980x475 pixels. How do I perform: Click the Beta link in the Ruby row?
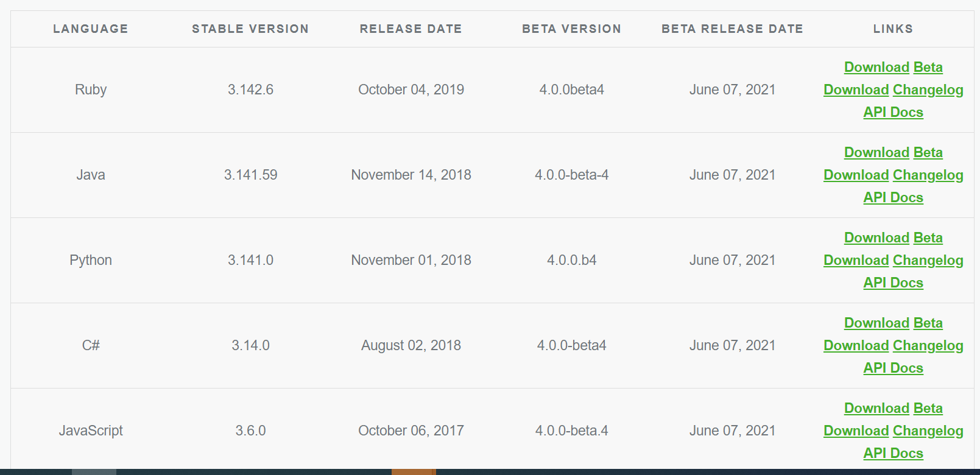tap(928, 68)
